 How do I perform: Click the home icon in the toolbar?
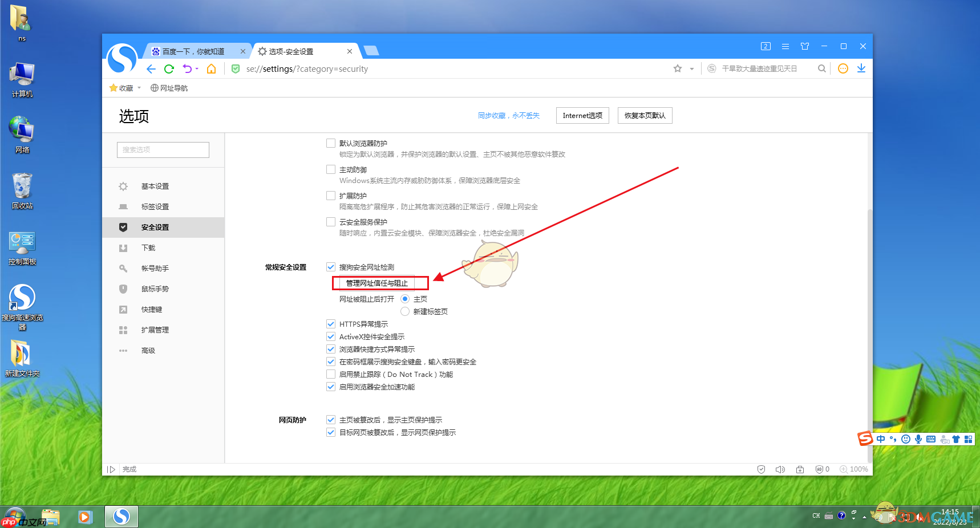click(210, 68)
